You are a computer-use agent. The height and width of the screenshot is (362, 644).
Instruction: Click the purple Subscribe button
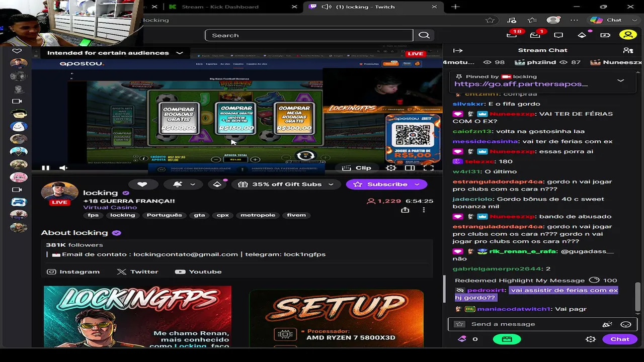386,185
